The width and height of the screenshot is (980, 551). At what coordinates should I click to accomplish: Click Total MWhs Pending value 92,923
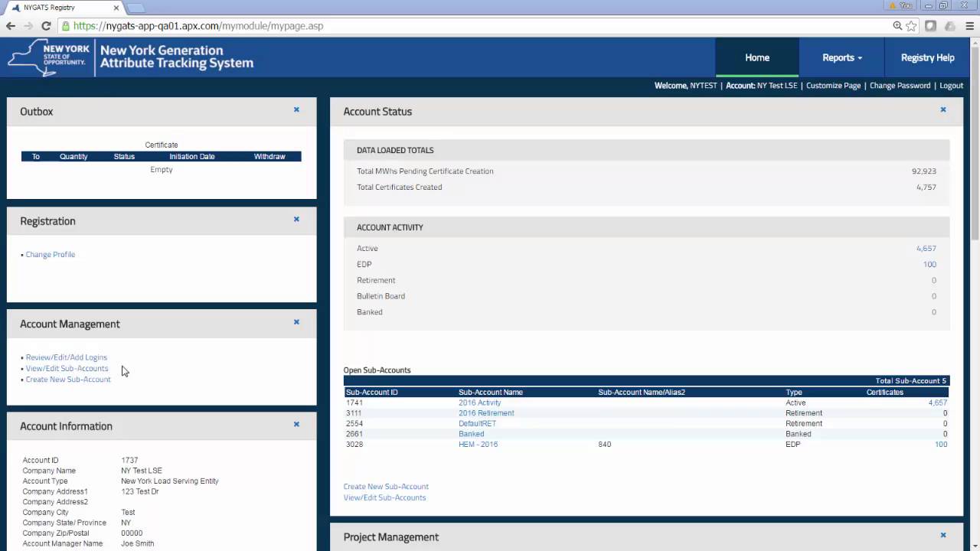[923, 171]
